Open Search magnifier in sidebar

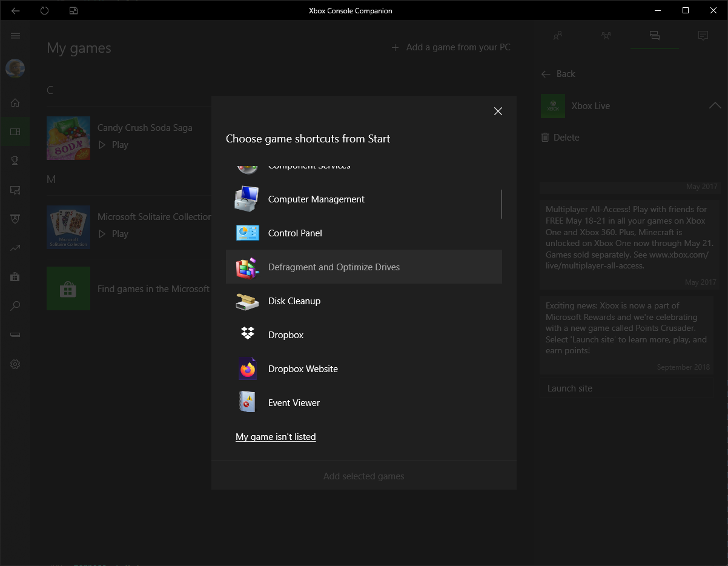click(x=16, y=306)
